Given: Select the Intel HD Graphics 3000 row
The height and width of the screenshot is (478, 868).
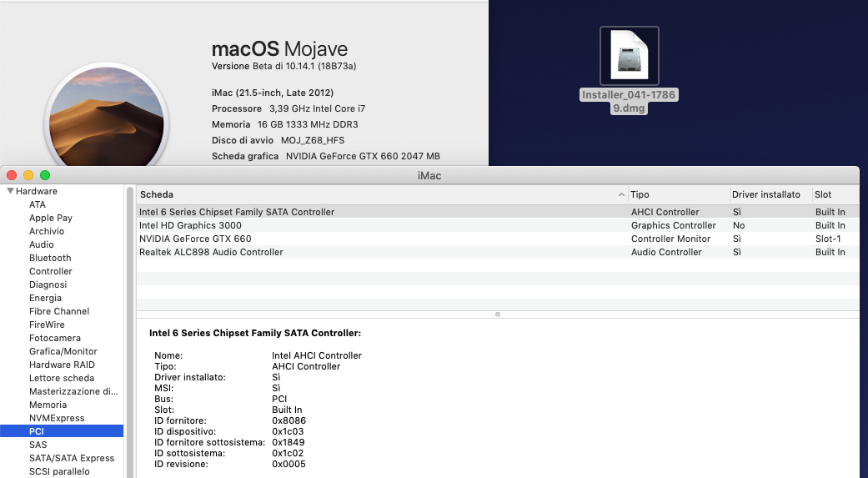Looking at the screenshot, I should [498, 225].
